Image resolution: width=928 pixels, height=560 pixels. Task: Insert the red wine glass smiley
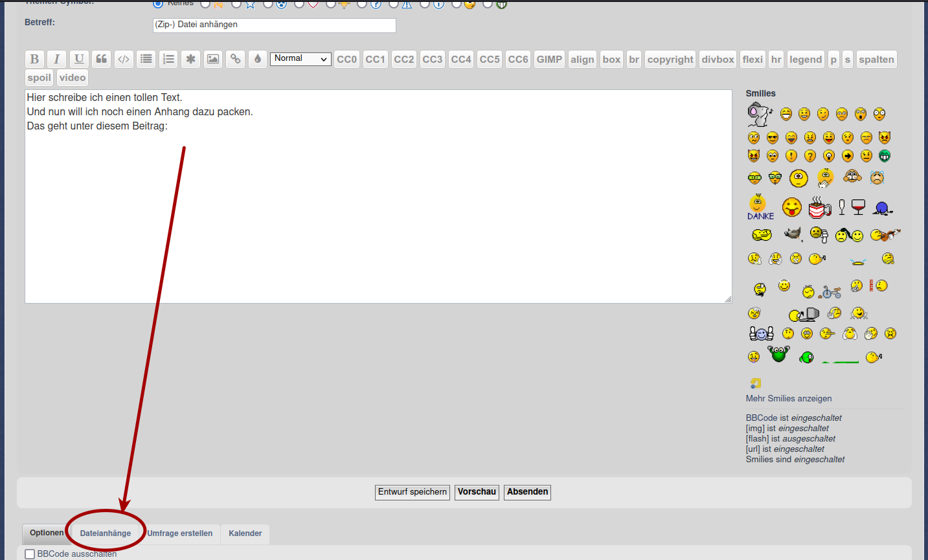[858, 207]
